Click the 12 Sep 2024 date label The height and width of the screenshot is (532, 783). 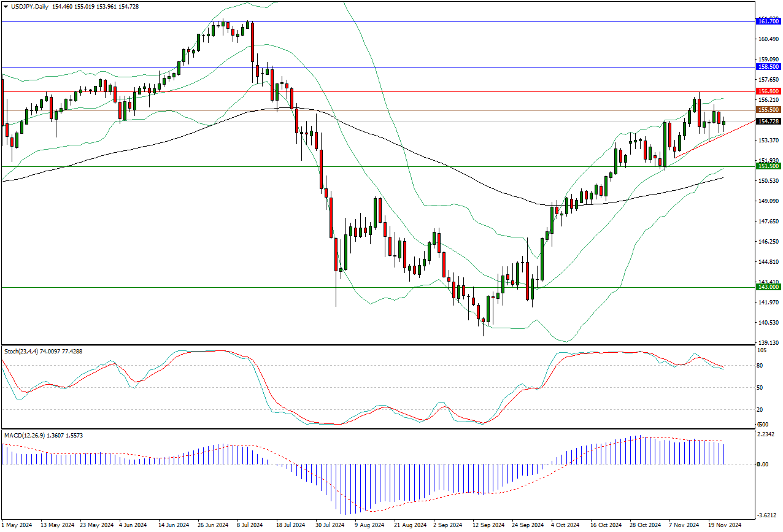tap(488, 525)
